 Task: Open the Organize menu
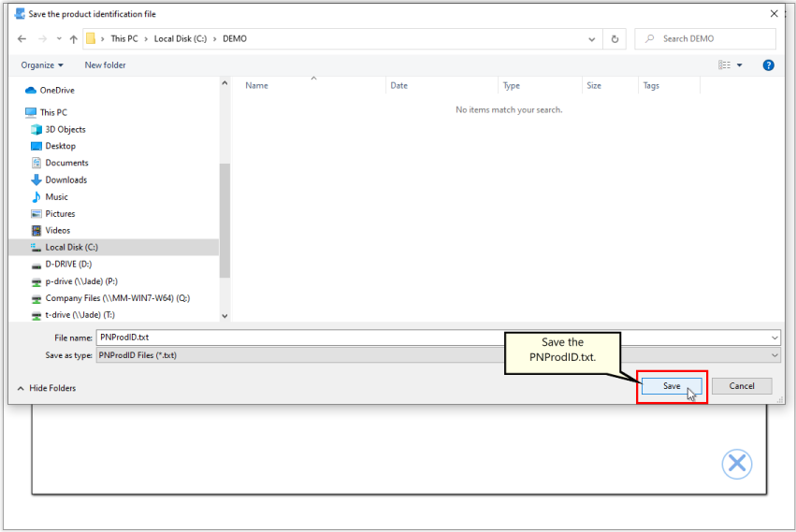(42, 65)
